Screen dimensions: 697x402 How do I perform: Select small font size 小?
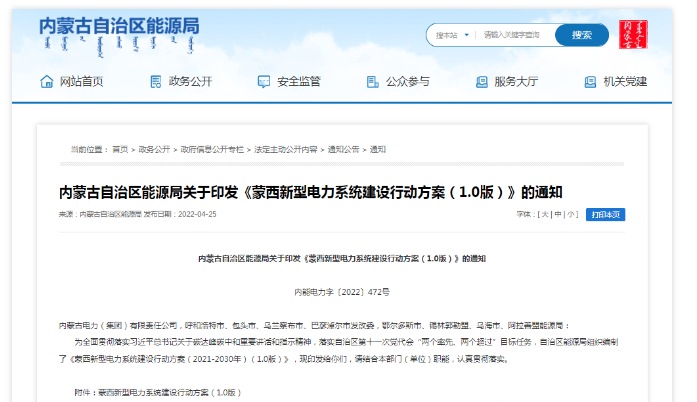tap(571, 214)
